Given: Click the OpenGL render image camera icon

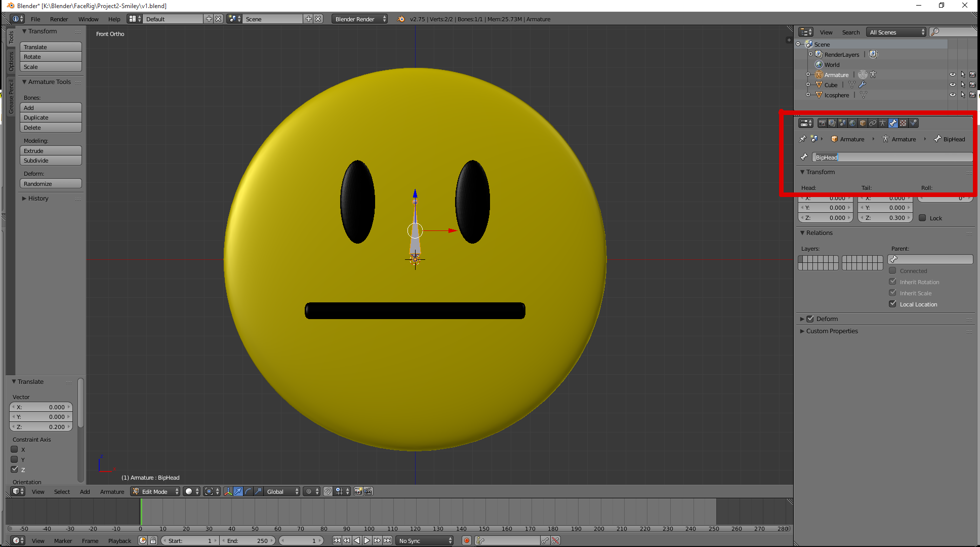Looking at the screenshot, I should pos(358,491).
